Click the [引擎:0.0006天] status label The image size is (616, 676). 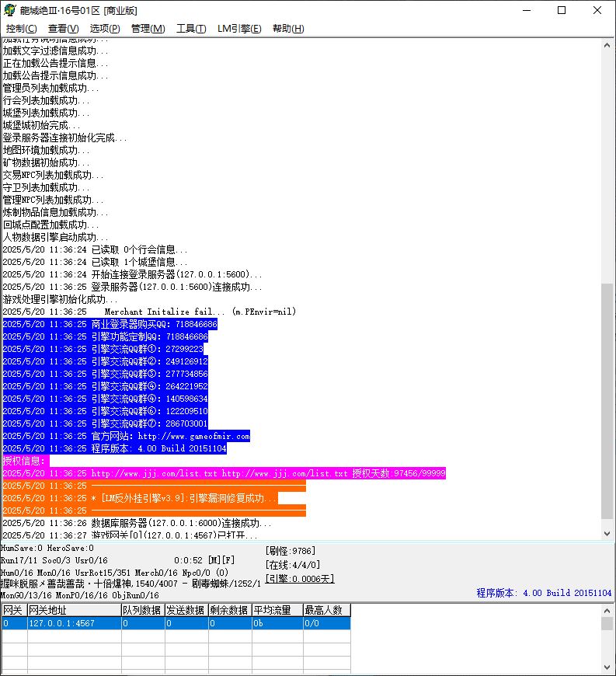click(x=300, y=579)
